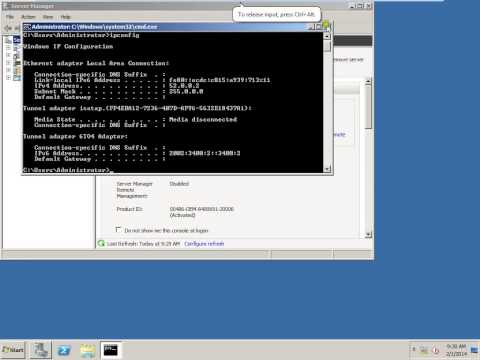This screenshot has height=360, width=480.
Task: Click the Configure refresh link
Action: pos(204,244)
